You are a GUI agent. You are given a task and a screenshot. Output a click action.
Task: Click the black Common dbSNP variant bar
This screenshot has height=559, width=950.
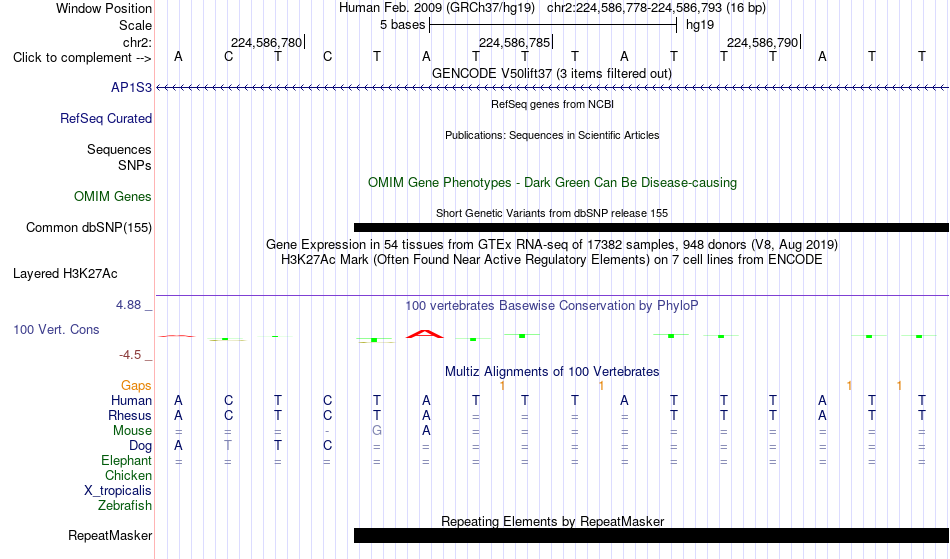click(651, 228)
